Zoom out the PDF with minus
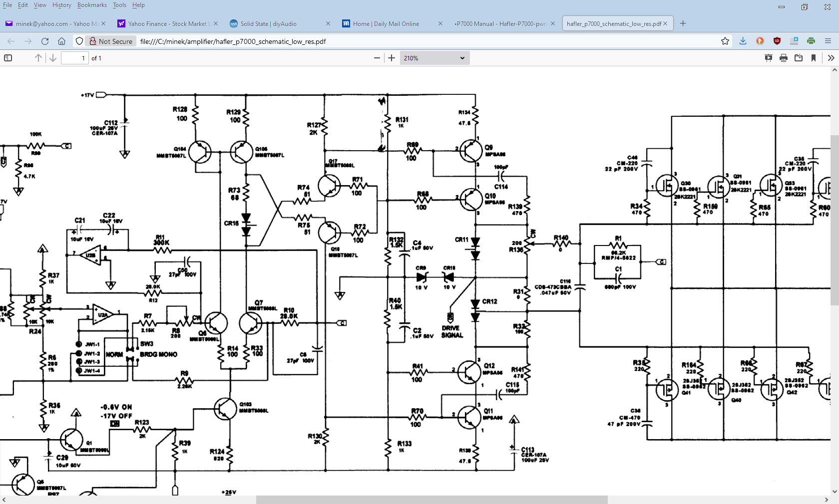The image size is (839, 504). pyautogui.click(x=377, y=58)
